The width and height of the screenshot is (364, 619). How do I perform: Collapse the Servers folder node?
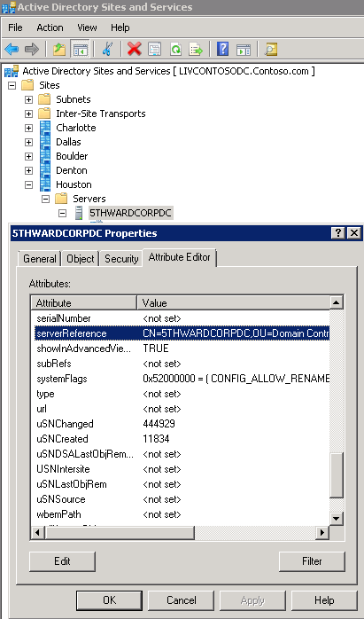(45, 199)
